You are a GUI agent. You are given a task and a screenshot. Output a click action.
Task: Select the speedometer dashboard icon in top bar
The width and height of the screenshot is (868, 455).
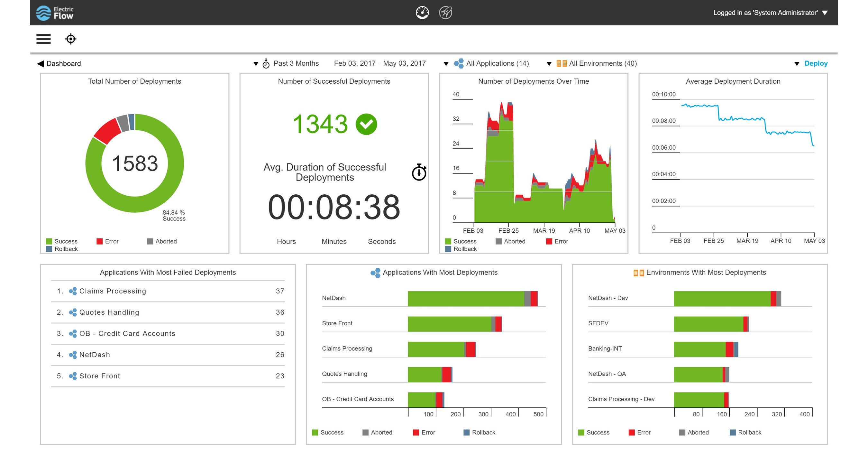click(x=422, y=12)
